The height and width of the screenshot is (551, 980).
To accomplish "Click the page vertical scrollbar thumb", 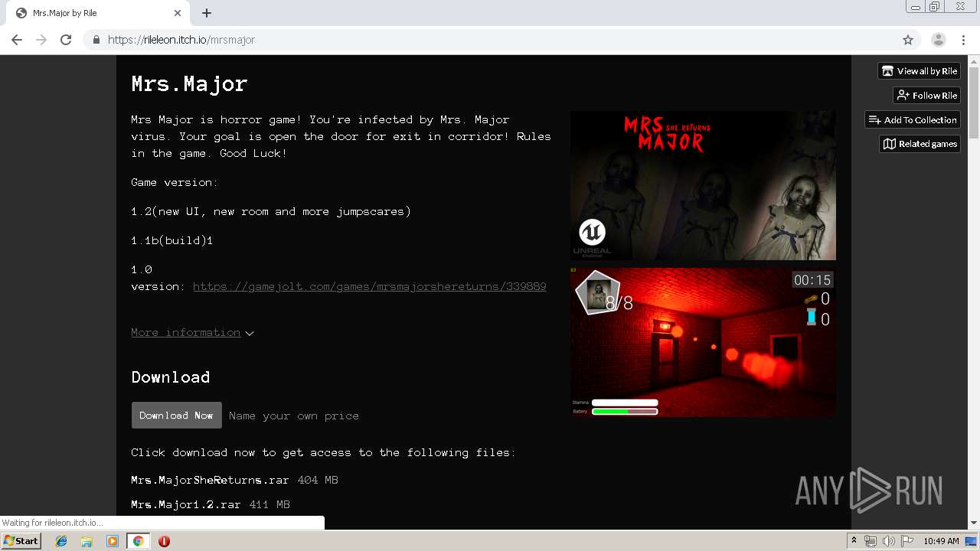I will click(974, 103).
